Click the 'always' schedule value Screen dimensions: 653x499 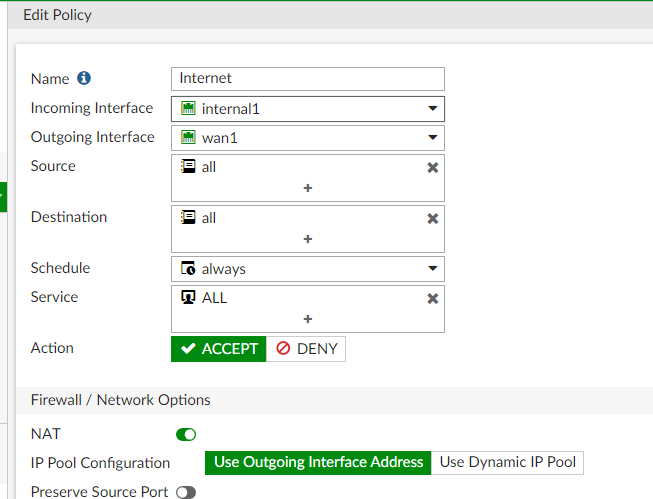click(x=224, y=269)
